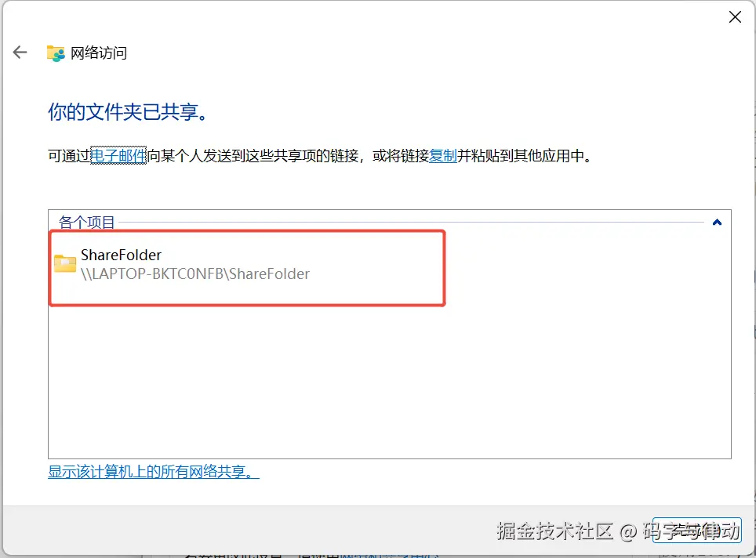Close the 网络访问 dialog with the X
Image resolution: width=756 pixels, height=558 pixels.
click(735, 17)
